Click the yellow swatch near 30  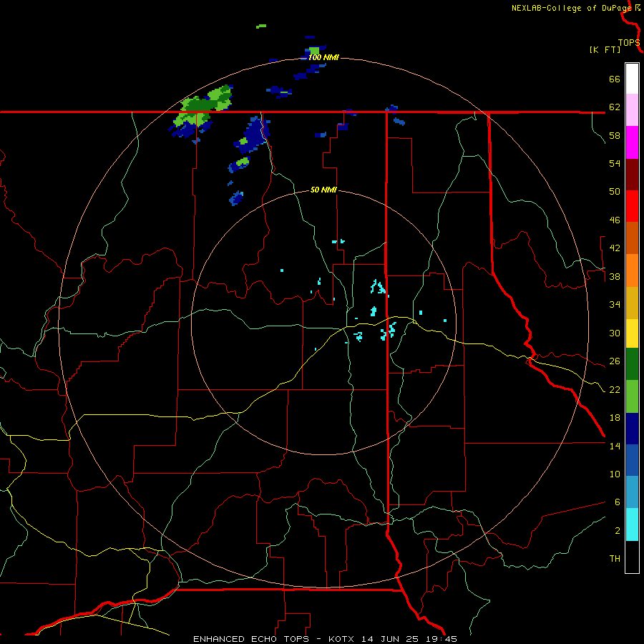tap(632, 333)
